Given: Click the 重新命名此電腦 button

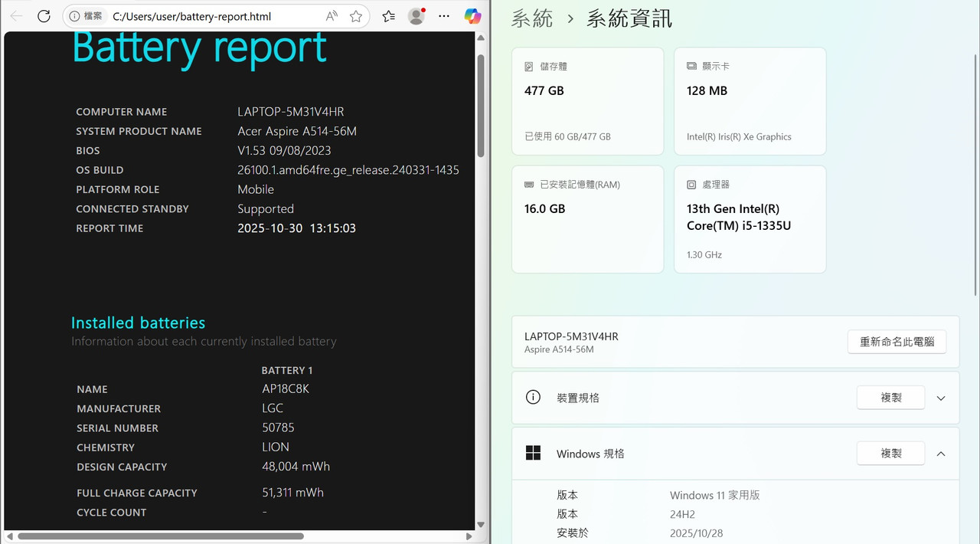Looking at the screenshot, I should (897, 342).
